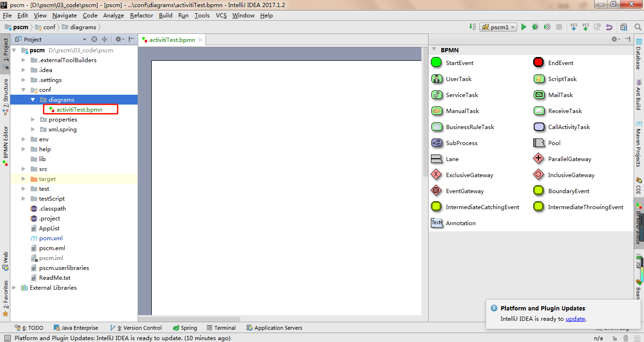Collapse the conf folder arrow
644x342 pixels.
(24, 90)
